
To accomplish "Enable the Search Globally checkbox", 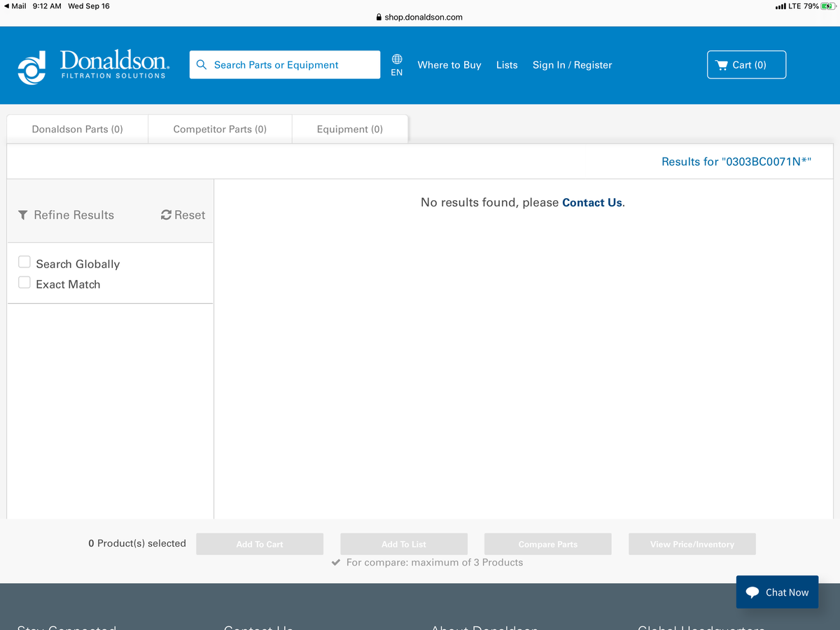I will point(24,262).
